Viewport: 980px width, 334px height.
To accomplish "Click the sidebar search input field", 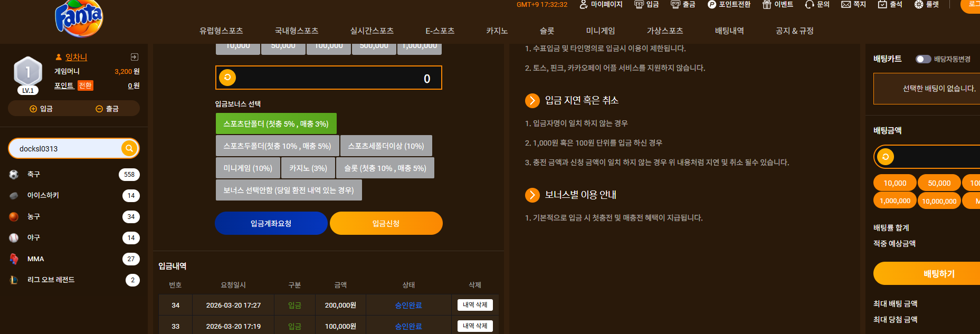I will pos(68,148).
